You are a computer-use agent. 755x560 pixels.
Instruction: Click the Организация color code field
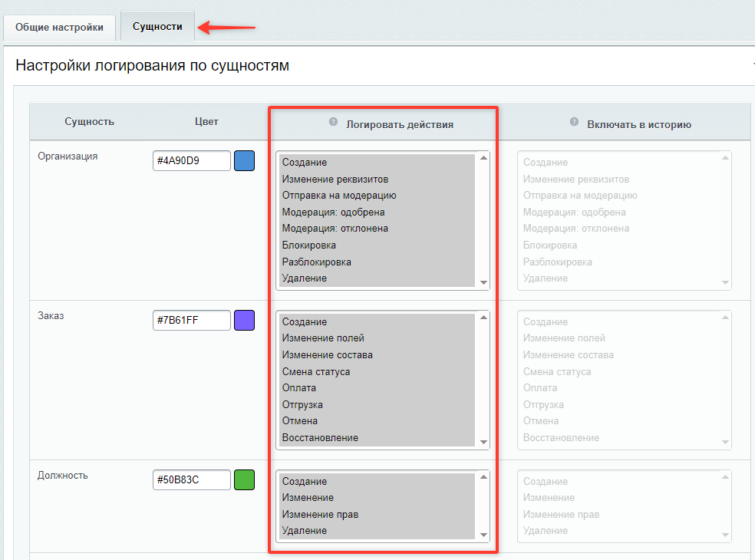click(x=192, y=161)
